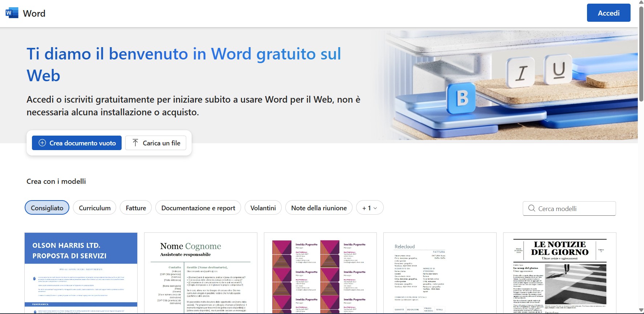This screenshot has width=644, height=314.
Task: Expand the +1 more categories dropdown
Action: click(x=370, y=208)
